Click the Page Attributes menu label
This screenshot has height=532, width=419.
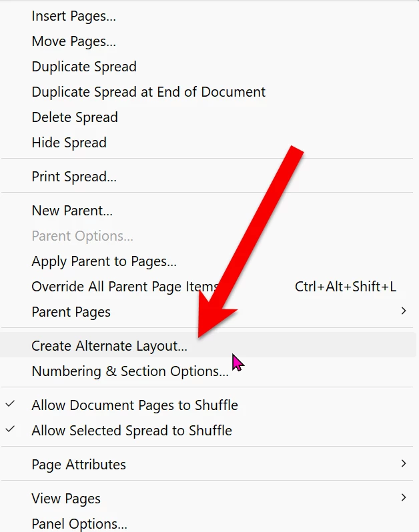pyautogui.click(x=79, y=465)
